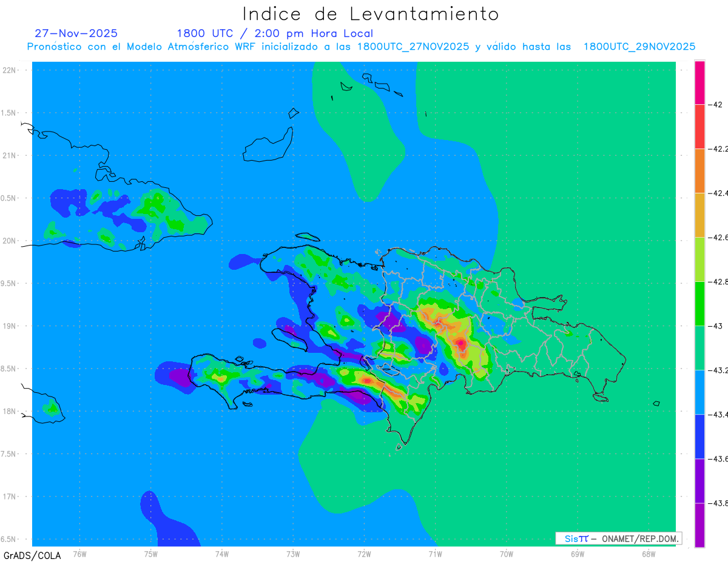Click the '76W' longitude label
The height and width of the screenshot is (562, 728).
(79, 554)
